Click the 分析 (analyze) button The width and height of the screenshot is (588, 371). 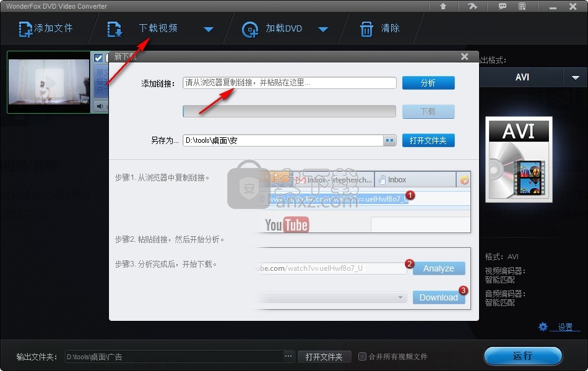pyautogui.click(x=428, y=83)
